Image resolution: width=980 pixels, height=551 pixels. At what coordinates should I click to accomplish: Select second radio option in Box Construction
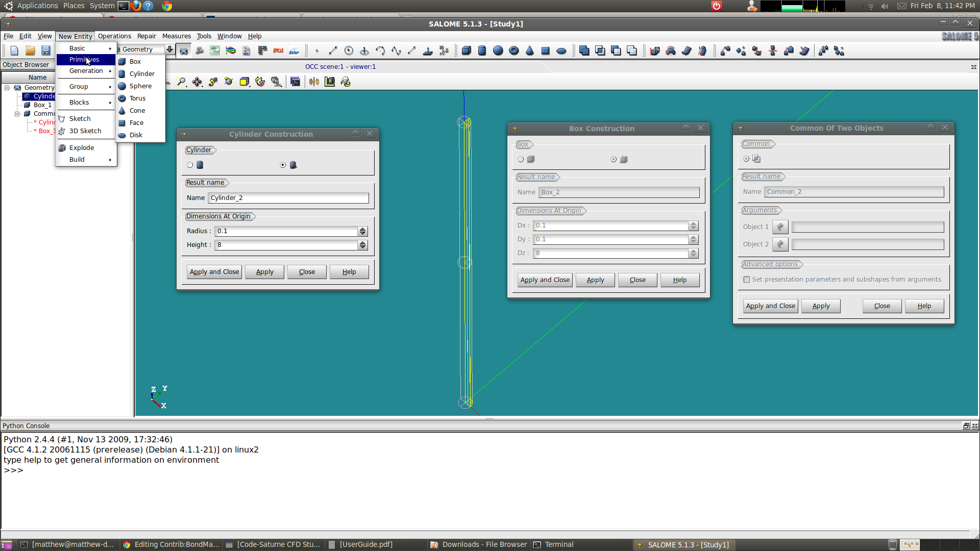(x=614, y=159)
